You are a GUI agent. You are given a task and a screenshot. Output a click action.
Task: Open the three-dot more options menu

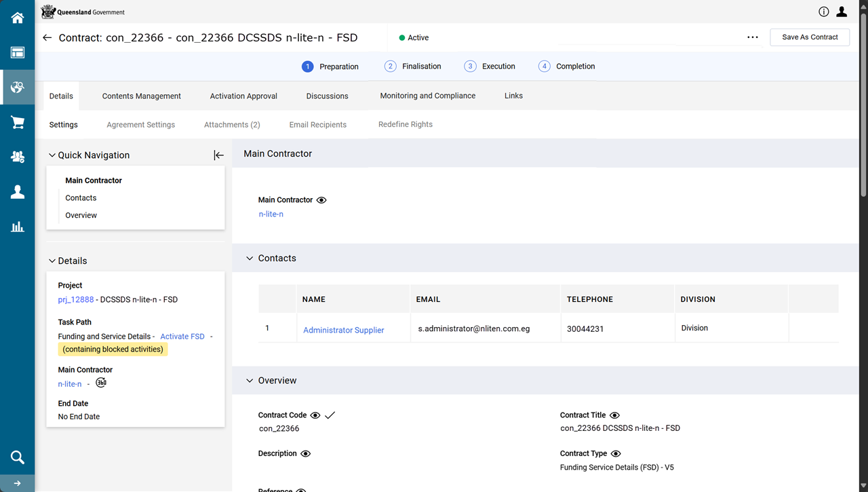coord(753,37)
